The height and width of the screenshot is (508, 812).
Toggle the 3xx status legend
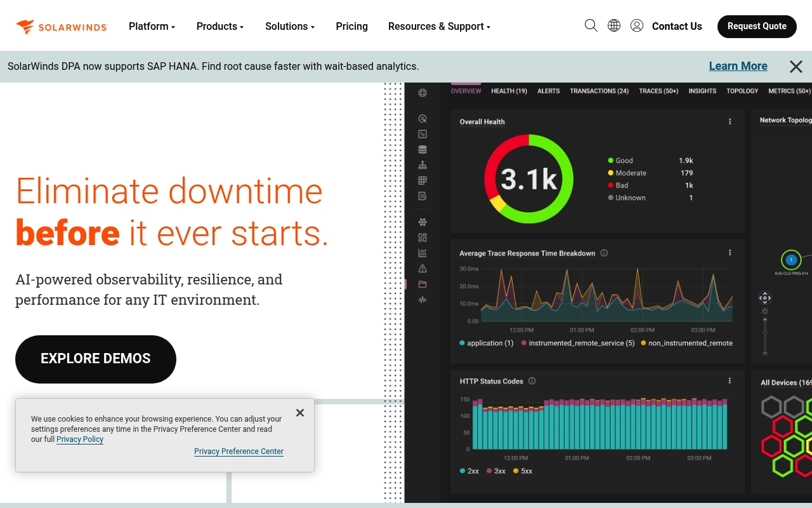496,471
